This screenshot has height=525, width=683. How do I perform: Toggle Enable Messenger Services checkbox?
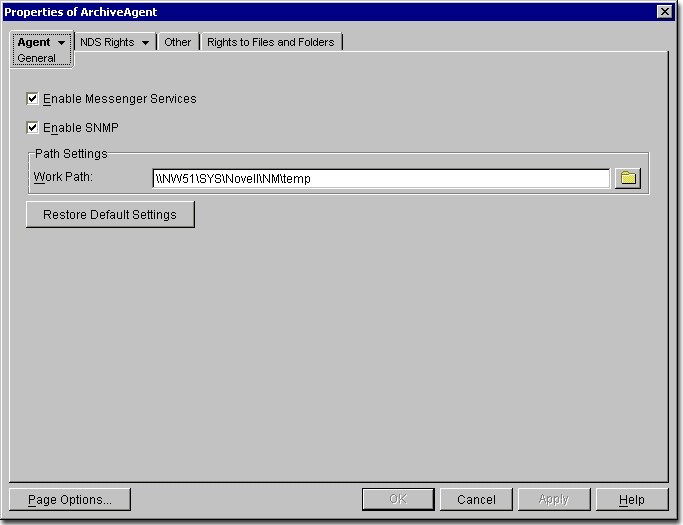point(32,98)
